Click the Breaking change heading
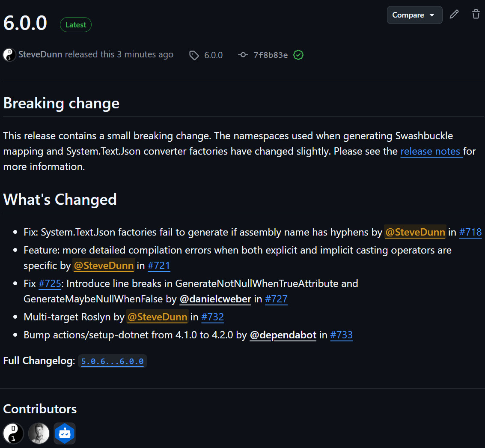The image size is (485, 448). point(61,103)
